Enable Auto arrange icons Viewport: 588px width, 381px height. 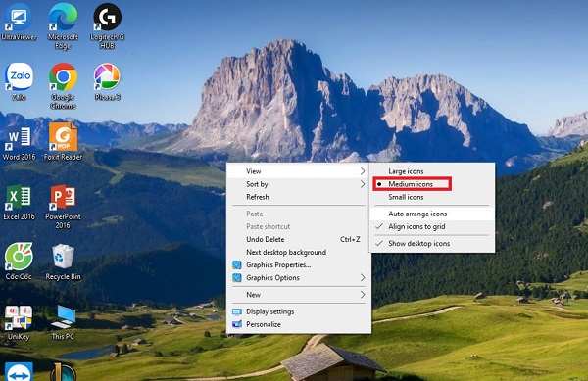point(432,214)
